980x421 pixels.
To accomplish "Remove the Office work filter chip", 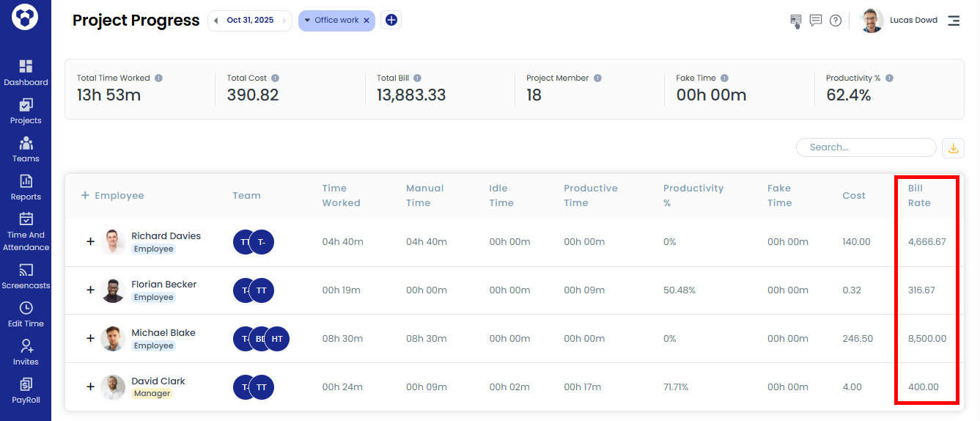I will pos(366,21).
